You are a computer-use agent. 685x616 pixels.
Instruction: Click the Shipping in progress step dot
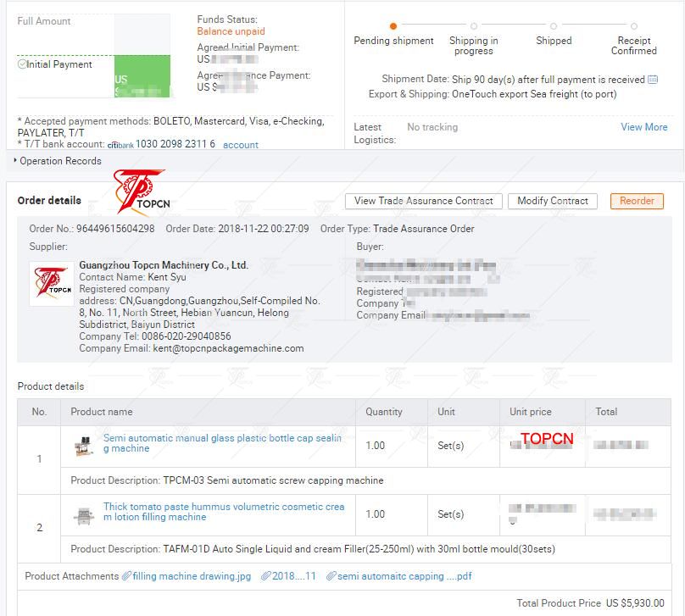[x=474, y=26]
